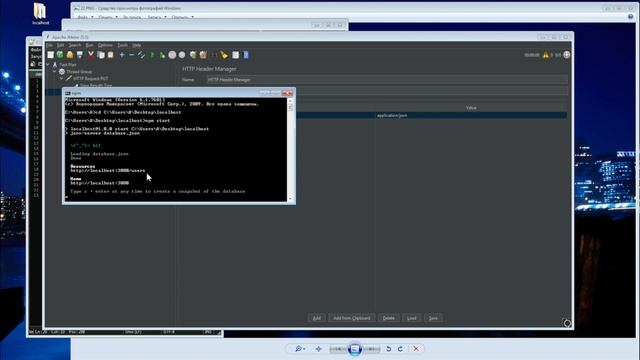Screen dimensions: 640x360
Task: Save the test plan via toolbar icon
Action: 80,55
